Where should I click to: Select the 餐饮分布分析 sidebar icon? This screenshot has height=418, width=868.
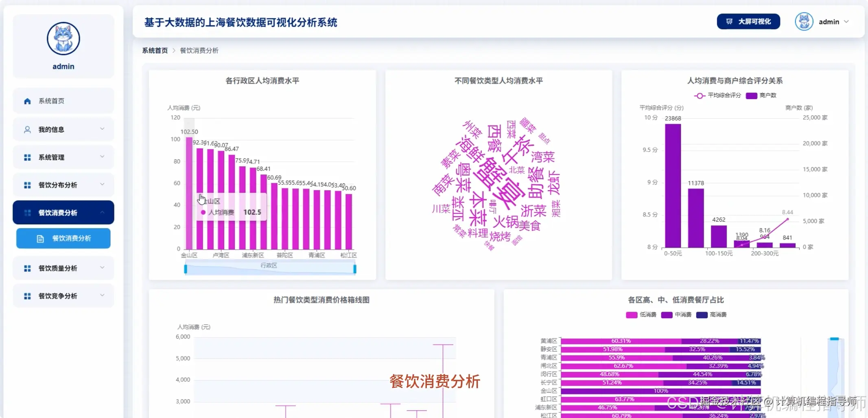(27, 185)
